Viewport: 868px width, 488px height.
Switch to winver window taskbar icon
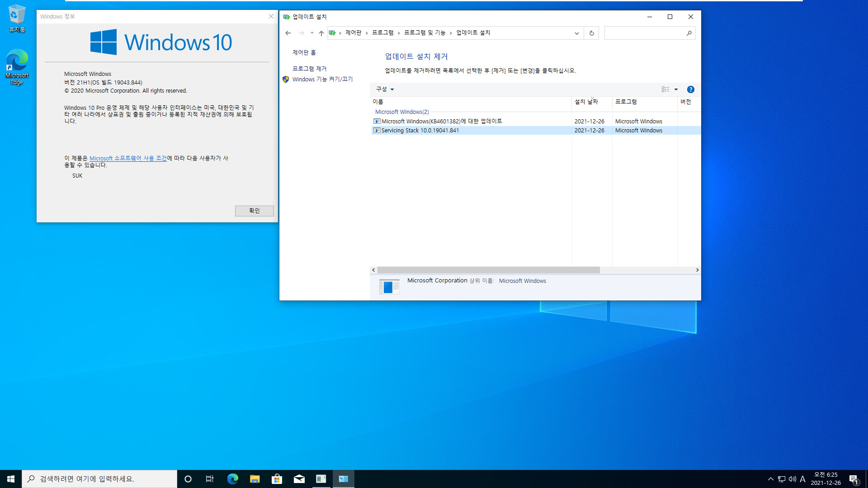click(321, 479)
